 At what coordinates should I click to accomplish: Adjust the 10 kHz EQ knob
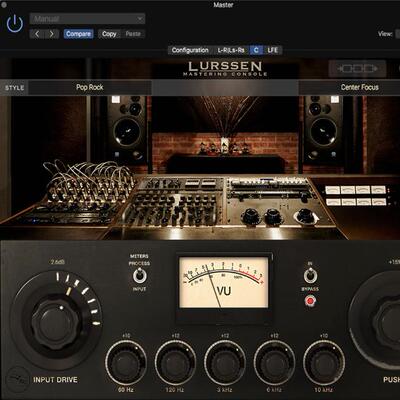[x=324, y=363]
